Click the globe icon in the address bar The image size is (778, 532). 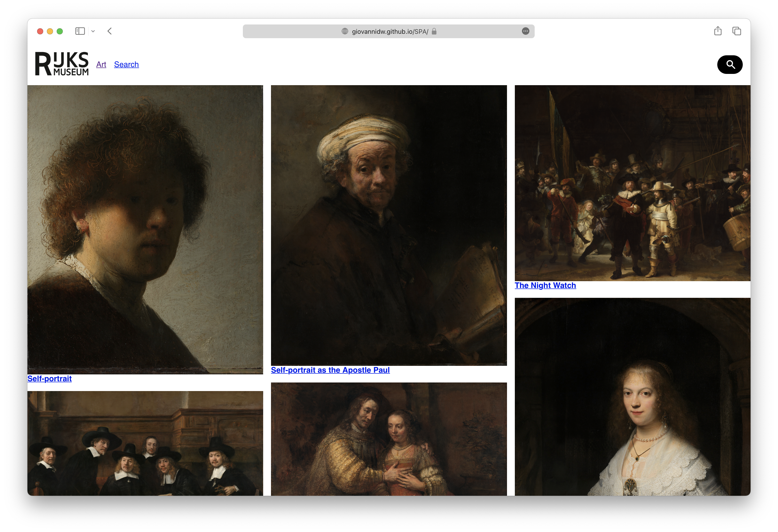(345, 31)
